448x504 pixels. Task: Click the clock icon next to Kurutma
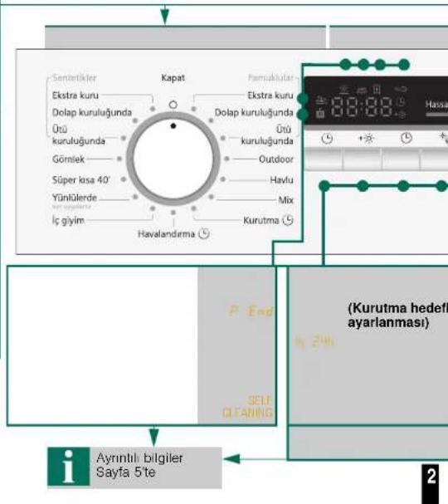[x=288, y=220]
